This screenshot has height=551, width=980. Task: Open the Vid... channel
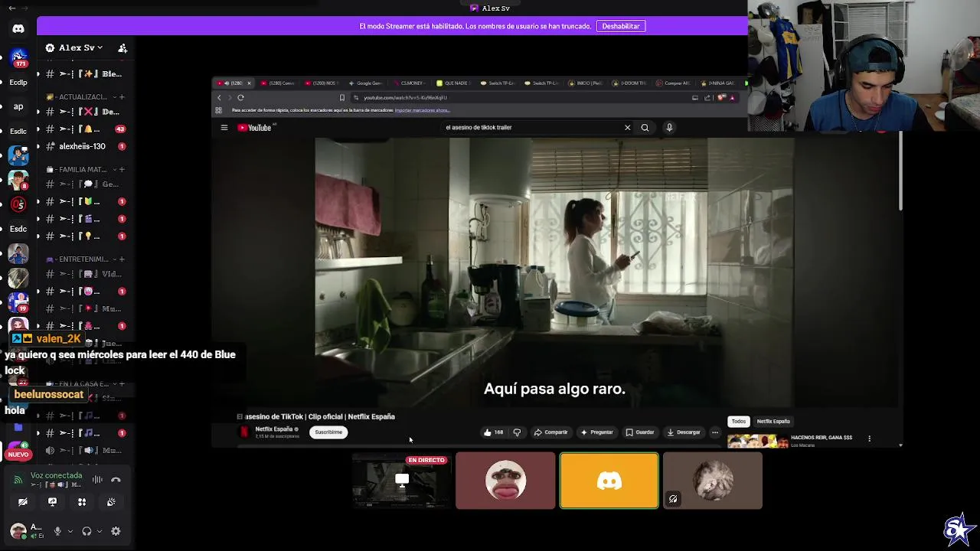[84, 274]
